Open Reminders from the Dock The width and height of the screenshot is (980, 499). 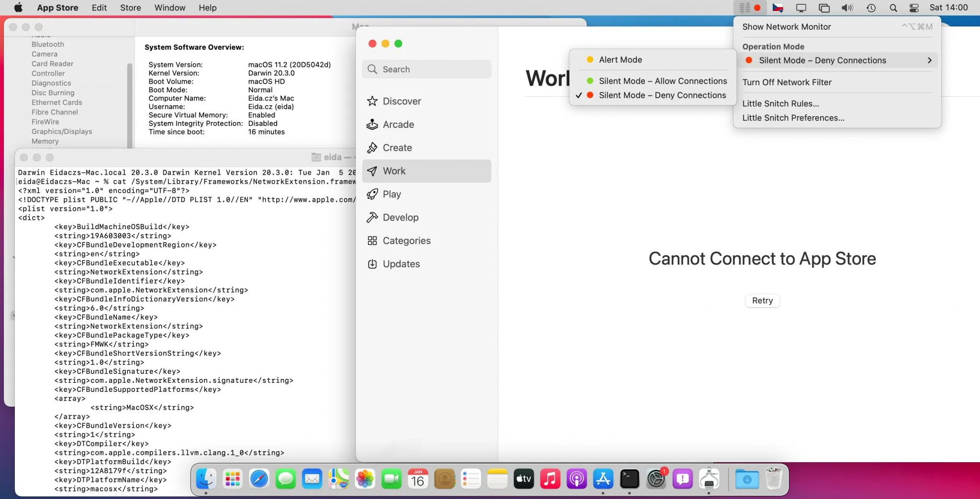pos(471,478)
